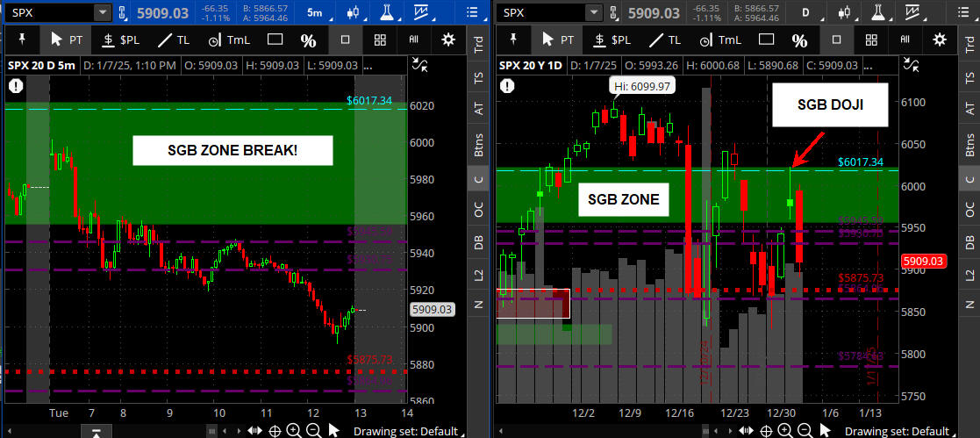The image size is (980, 438).
Task: Expand the truncated '...' OHLC field, left chart
Action: point(368,65)
